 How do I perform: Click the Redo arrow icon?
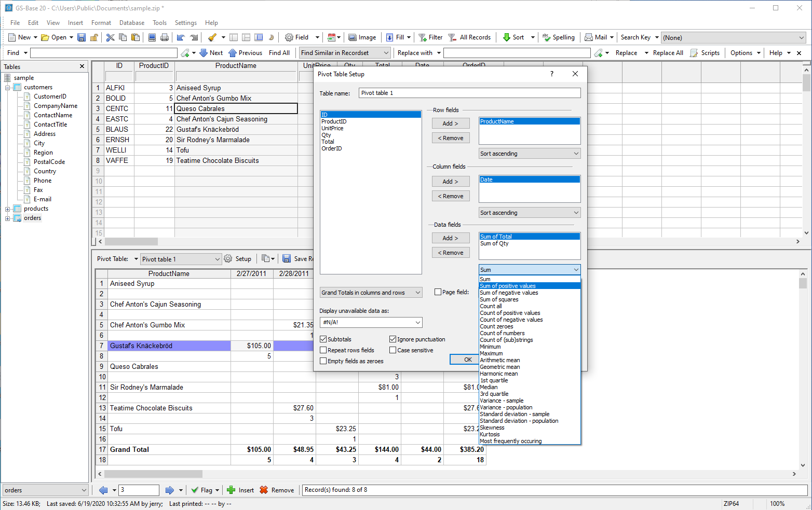point(194,37)
